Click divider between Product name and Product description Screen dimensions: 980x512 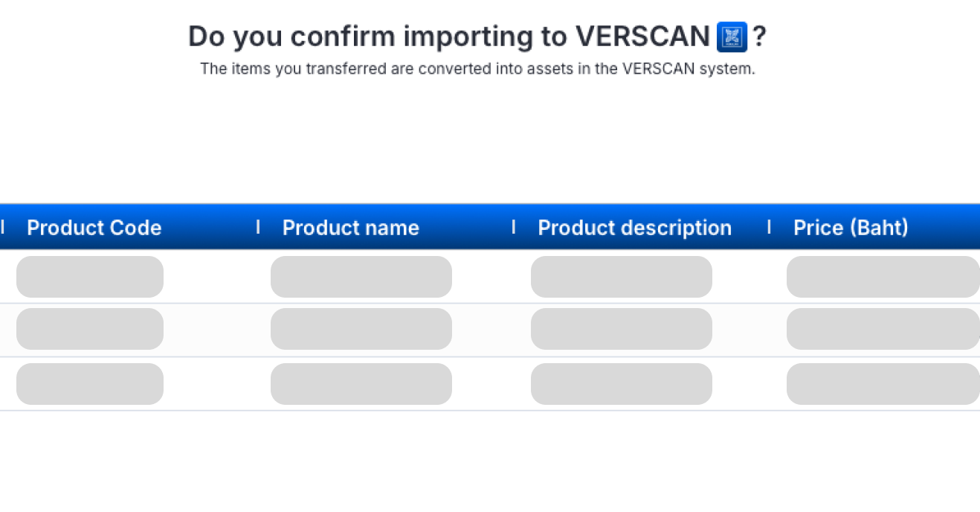point(513,227)
